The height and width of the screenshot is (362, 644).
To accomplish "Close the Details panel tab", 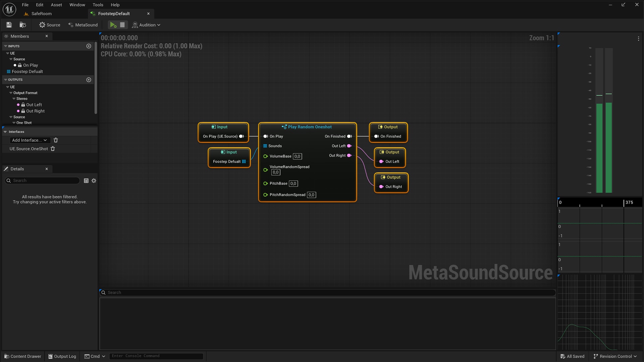I will 47,169.
